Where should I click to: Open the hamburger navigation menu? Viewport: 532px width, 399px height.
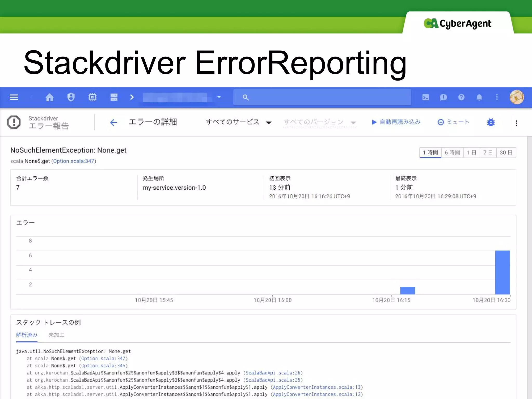14,97
